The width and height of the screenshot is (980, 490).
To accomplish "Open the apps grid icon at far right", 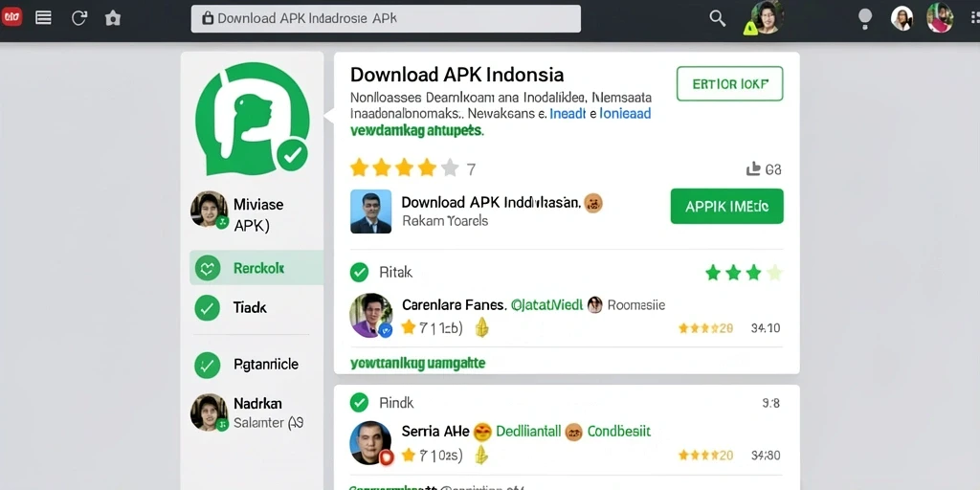I will tap(975, 19).
